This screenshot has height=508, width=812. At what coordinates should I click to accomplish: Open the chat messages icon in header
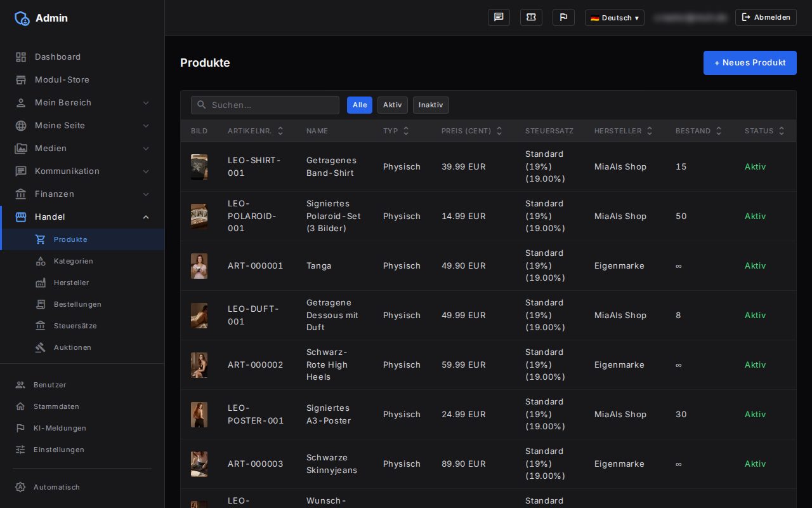499,17
